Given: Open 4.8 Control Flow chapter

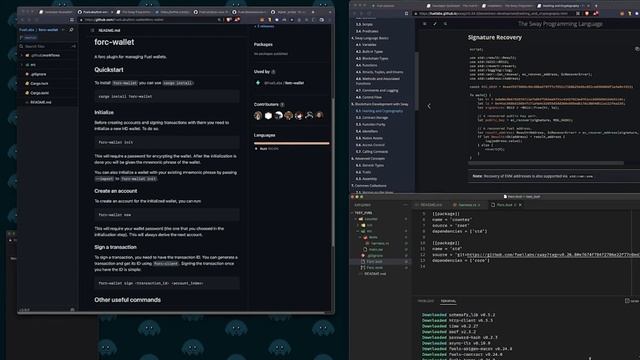Looking at the screenshot, I should pyautogui.click(x=369, y=97).
